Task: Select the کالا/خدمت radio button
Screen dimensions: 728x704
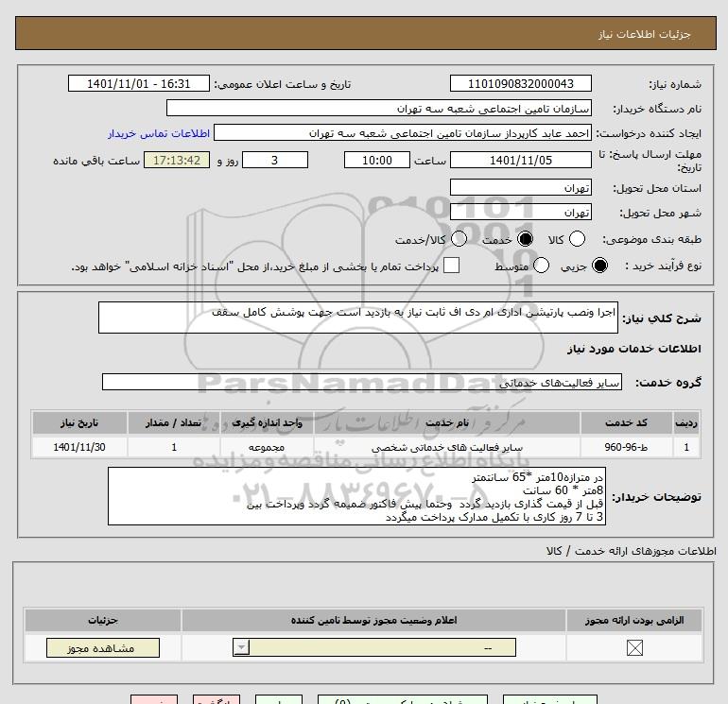Action: click(459, 239)
